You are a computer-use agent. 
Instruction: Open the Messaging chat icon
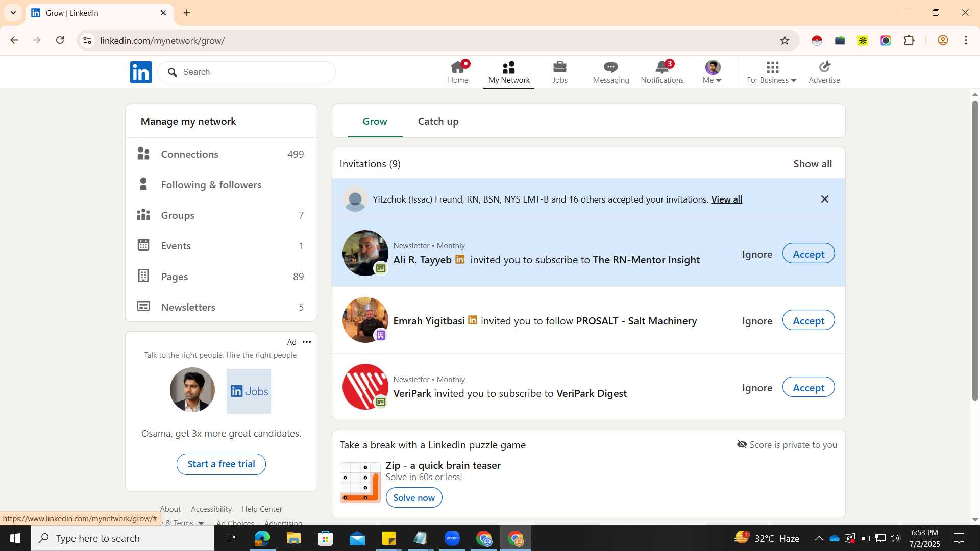pos(611,72)
